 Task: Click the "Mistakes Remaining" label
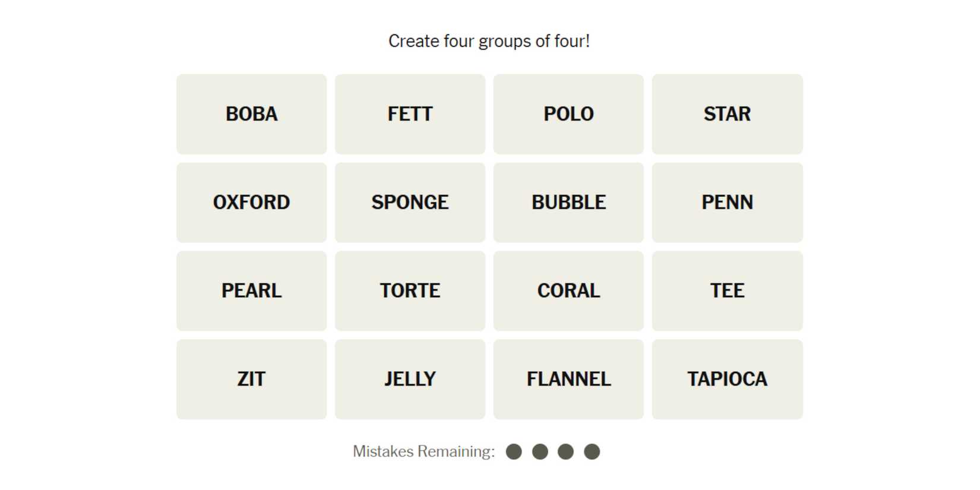click(423, 452)
